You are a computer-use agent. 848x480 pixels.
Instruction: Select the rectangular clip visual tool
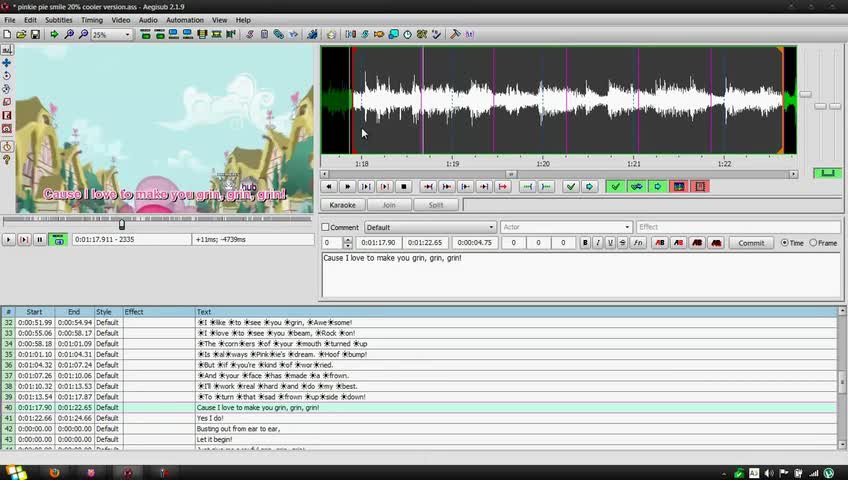[7, 115]
